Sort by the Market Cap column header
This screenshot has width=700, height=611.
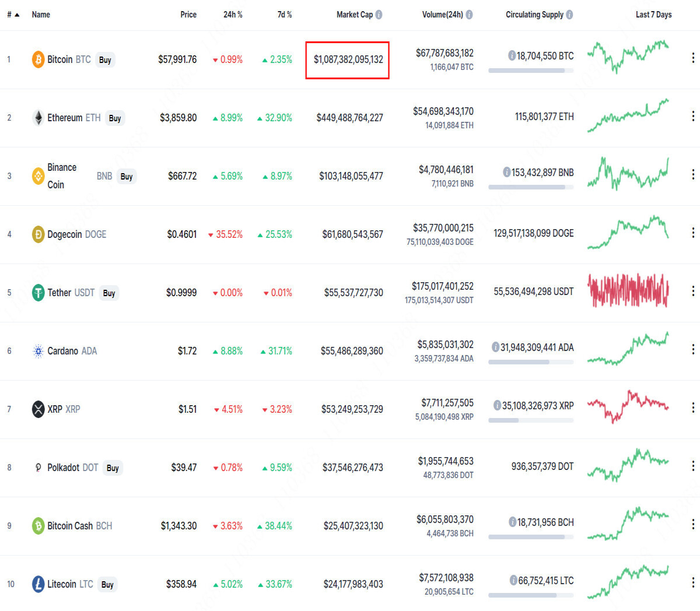(x=355, y=15)
